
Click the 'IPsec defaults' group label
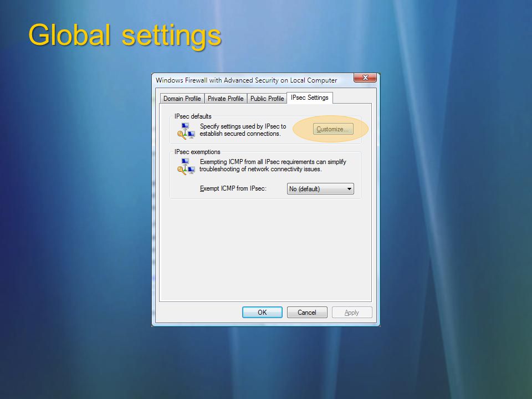click(193, 116)
